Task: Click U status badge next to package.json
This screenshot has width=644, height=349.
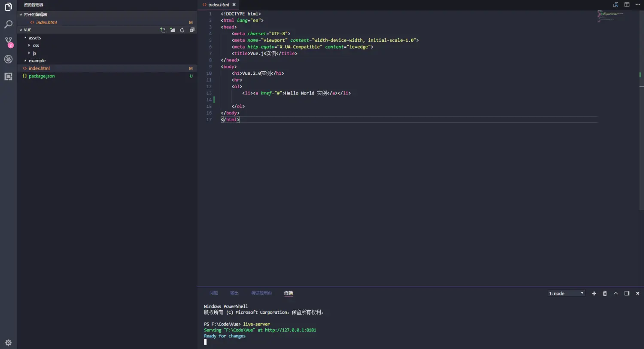Action: click(x=191, y=76)
